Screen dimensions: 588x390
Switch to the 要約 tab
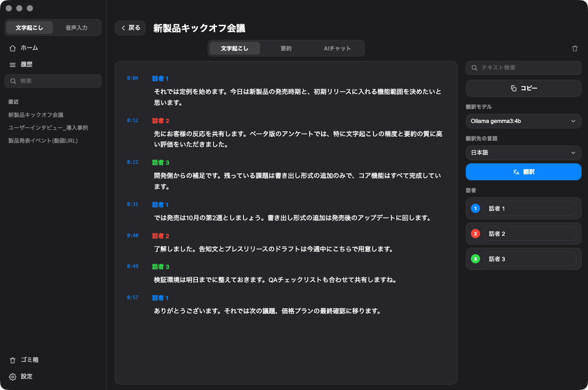pos(286,48)
